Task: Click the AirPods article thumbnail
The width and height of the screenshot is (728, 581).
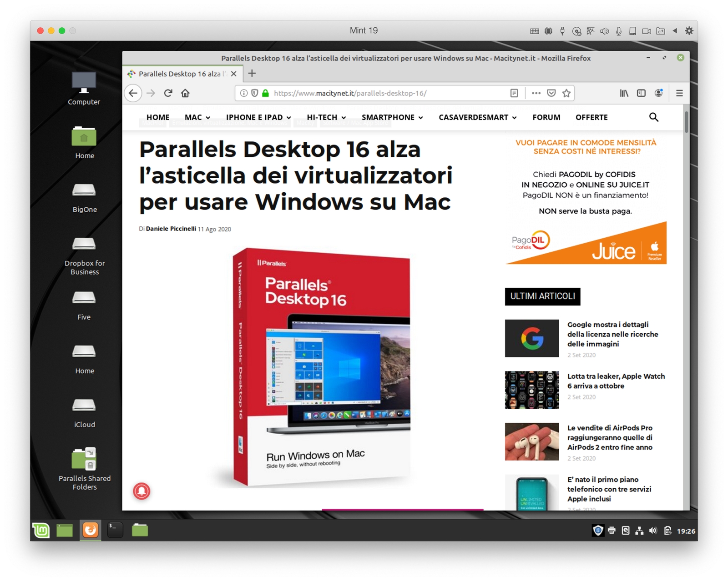Action: pyautogui.click(x=531, y=441)
